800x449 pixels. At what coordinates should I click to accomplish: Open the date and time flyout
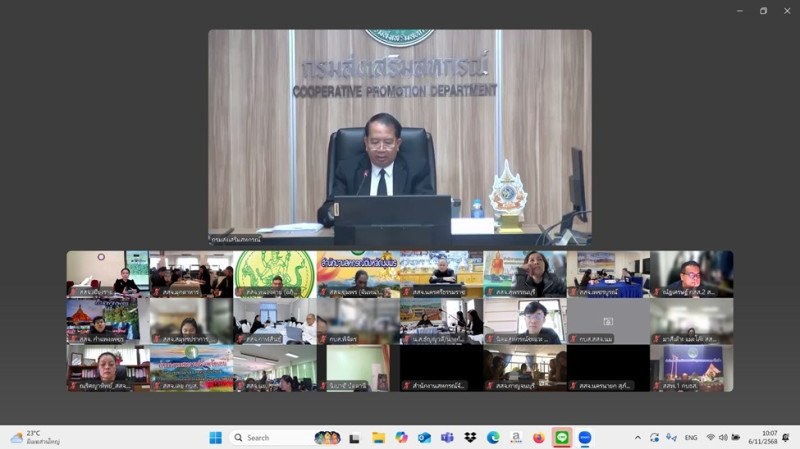(x=768, y=438)
